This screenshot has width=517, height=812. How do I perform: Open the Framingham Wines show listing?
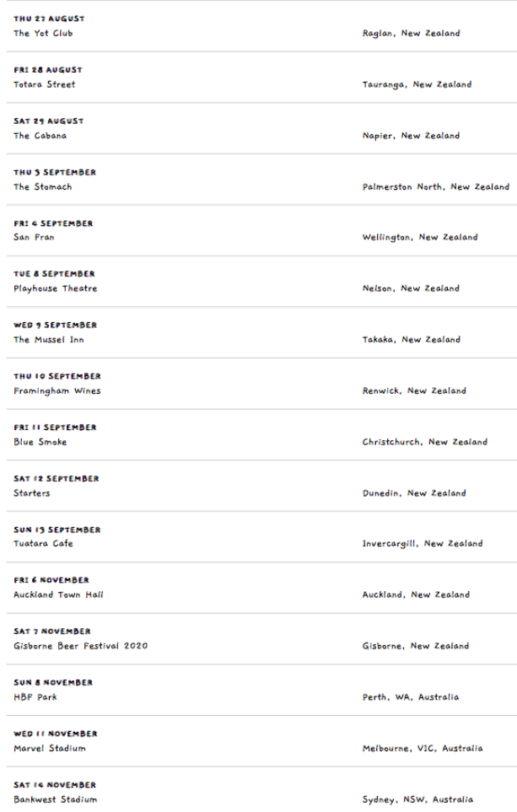[x=57, y=391]
